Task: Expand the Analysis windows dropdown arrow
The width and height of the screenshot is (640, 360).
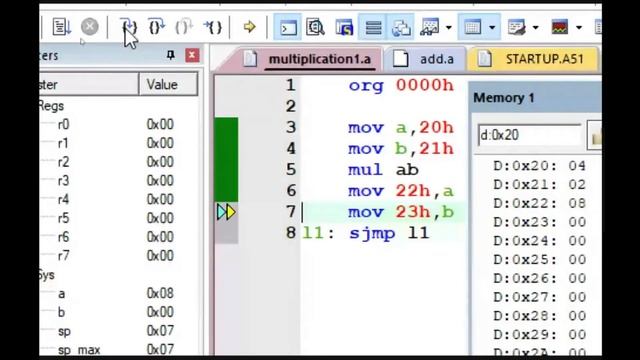Action: (579, 27)
